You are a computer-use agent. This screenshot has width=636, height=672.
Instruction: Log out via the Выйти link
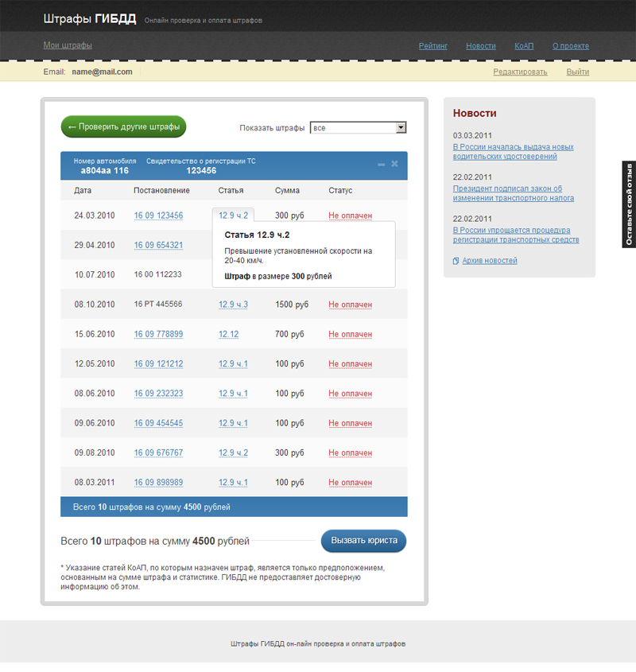tap(578, 72)
